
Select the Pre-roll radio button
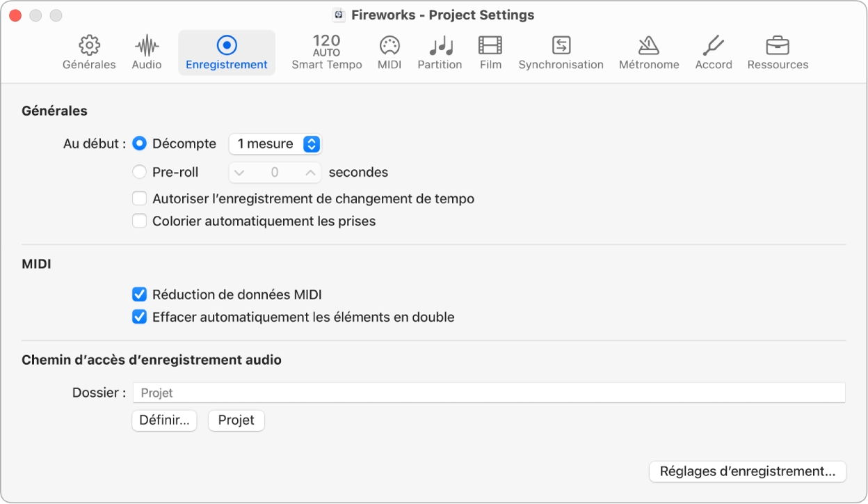click(x=140, y=172)
